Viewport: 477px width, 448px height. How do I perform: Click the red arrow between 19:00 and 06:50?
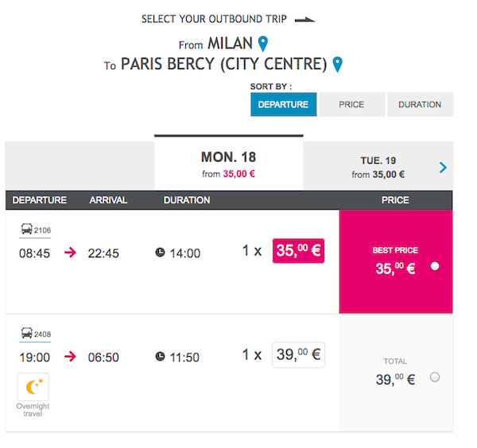[x=70, y=356]
